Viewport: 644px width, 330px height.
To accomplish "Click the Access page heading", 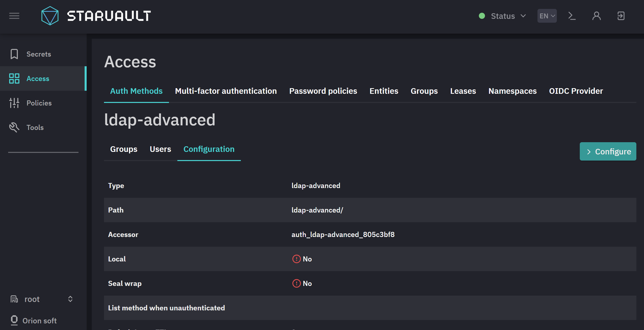I will click(130, 62).
